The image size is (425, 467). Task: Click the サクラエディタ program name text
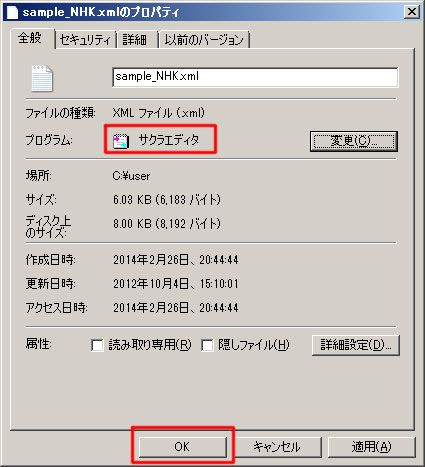tap(169, 140)
